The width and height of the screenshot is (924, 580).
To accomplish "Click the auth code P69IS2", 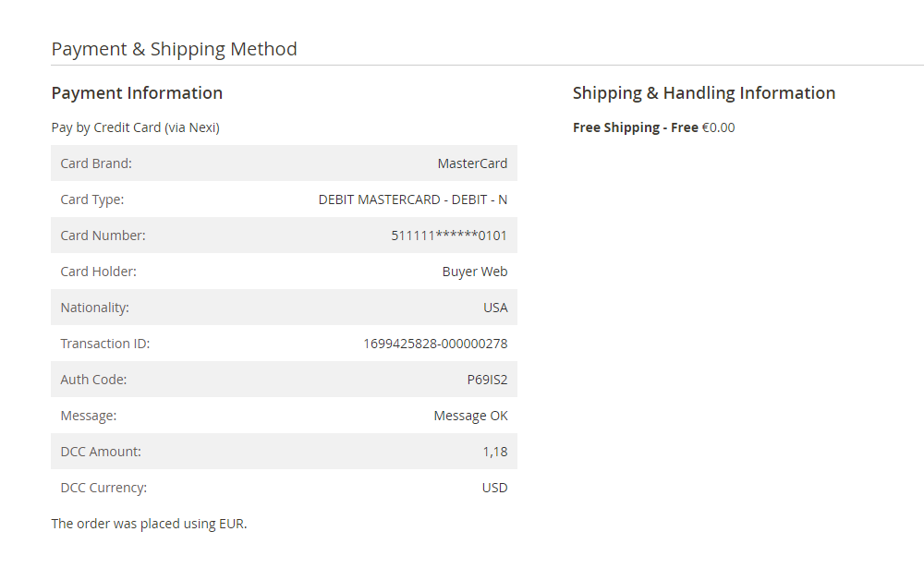I will pyautogui.click(x=487, y=380).
